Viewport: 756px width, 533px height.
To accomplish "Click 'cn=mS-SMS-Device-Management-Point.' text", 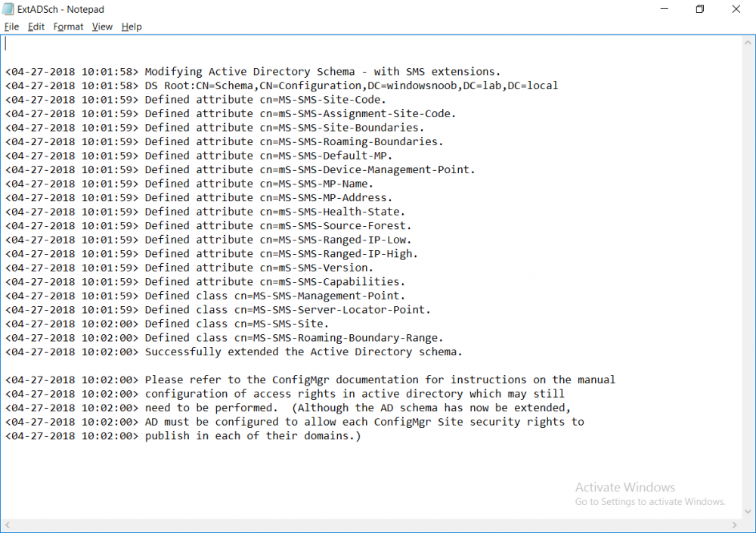I will [367, 170].
